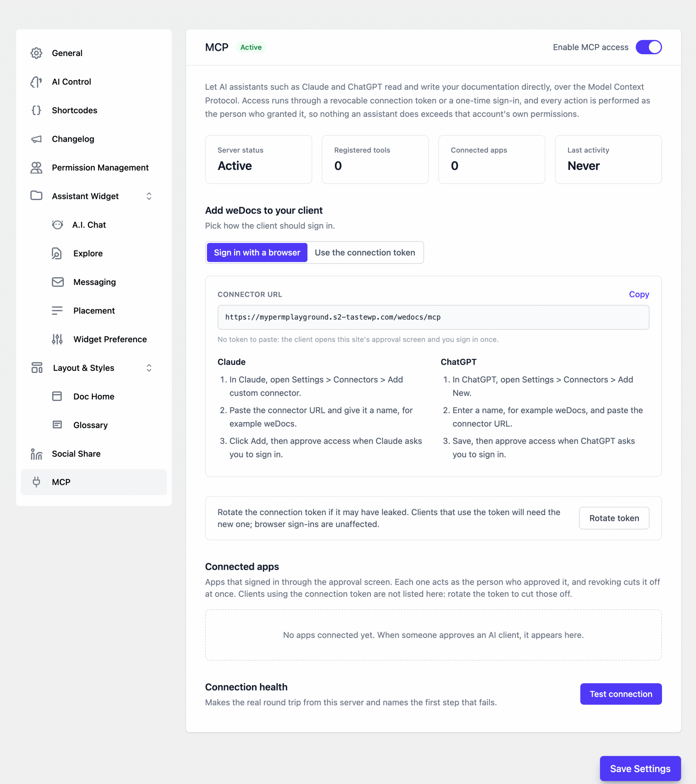Click the green Active status badge
This screenshot has height=784, width=696.
point(251,47)
